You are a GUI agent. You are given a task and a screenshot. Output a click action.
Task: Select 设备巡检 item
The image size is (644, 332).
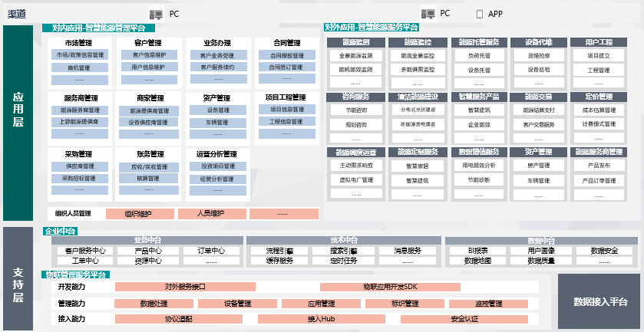(538, 70)
